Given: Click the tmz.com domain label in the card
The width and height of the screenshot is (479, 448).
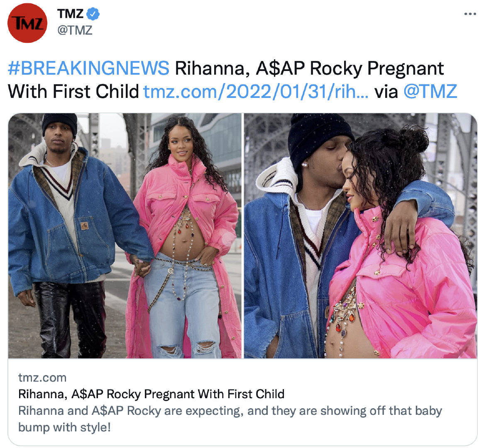Looking at the screenshot, I should point(42,378).
